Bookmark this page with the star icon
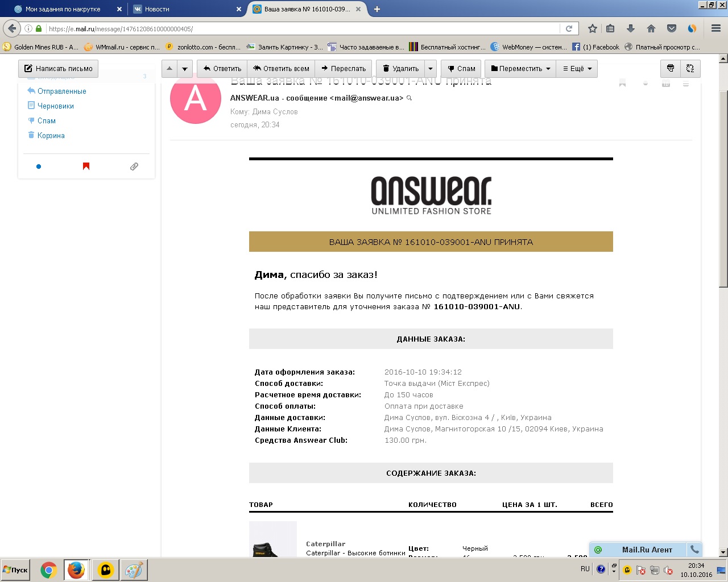Viewport: 728px width, 582px height. click(x=593, y=28)
